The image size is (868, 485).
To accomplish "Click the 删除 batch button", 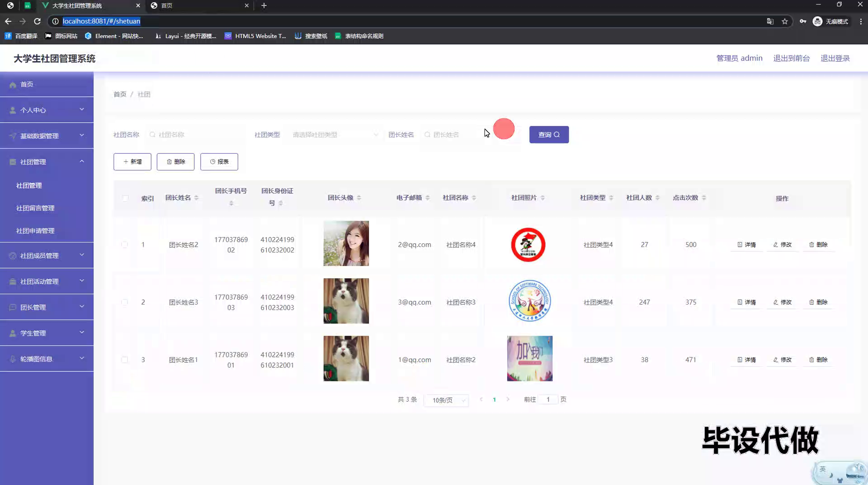I will point(175,162).
